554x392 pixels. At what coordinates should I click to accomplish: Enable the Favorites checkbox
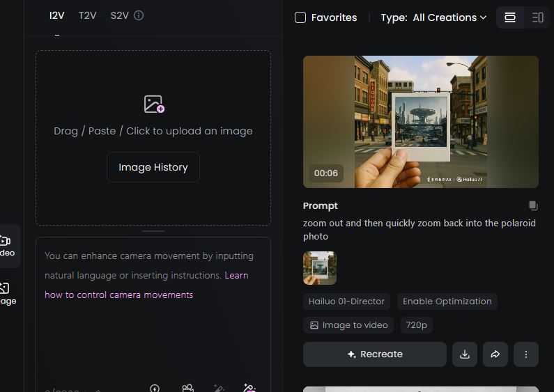(300, 17)
